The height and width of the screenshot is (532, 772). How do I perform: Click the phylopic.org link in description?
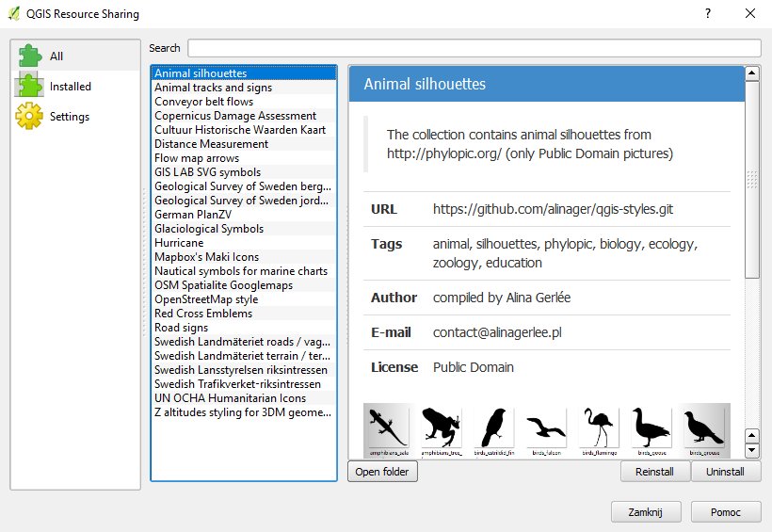coord(444,153)
